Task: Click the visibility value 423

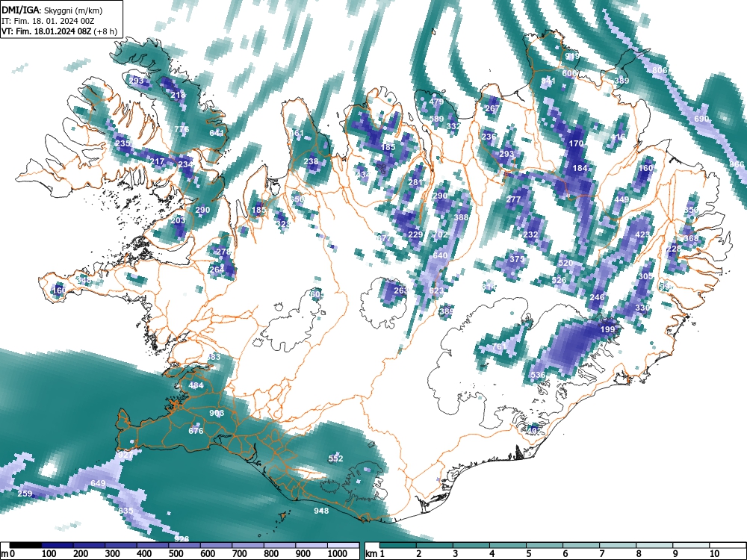Action: coord(642,234)
